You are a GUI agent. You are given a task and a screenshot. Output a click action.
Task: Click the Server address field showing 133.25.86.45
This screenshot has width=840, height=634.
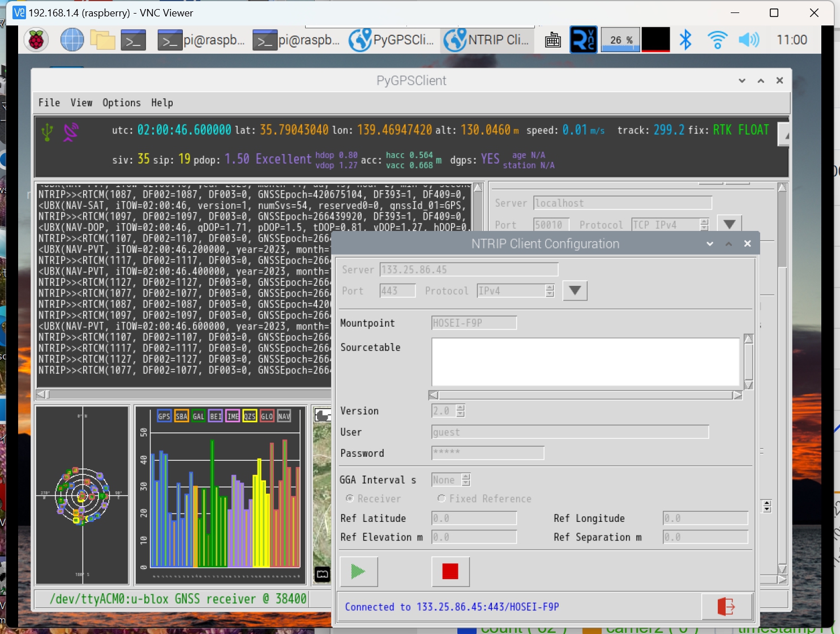tap(469, 269)
